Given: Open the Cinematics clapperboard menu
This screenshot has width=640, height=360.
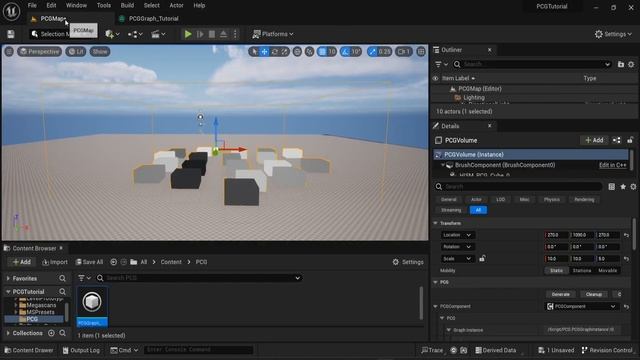Looking at the screenshot, I should click(x=158, y=34).
